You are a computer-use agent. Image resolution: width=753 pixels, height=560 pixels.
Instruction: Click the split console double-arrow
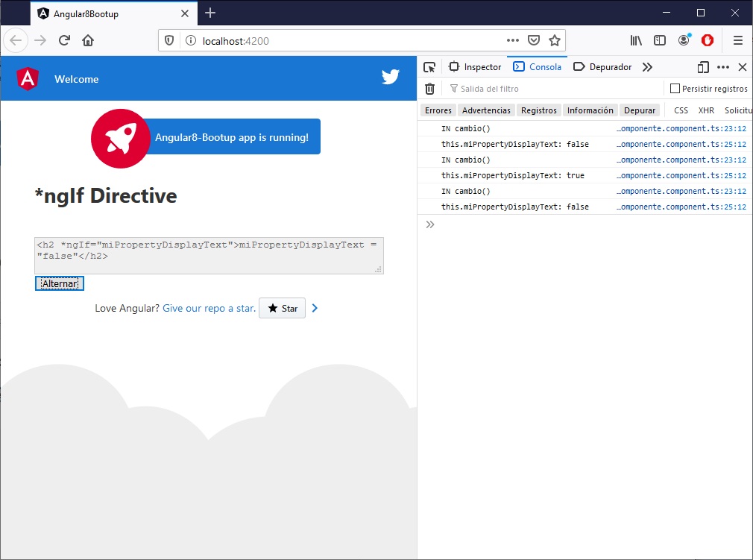pyautogui.click(x=428, y=224)
